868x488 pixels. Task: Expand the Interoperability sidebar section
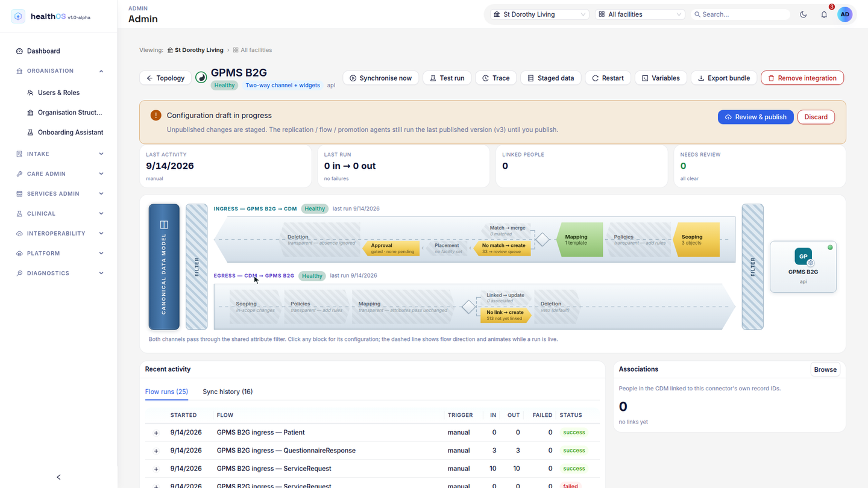[x=58, y=234]
